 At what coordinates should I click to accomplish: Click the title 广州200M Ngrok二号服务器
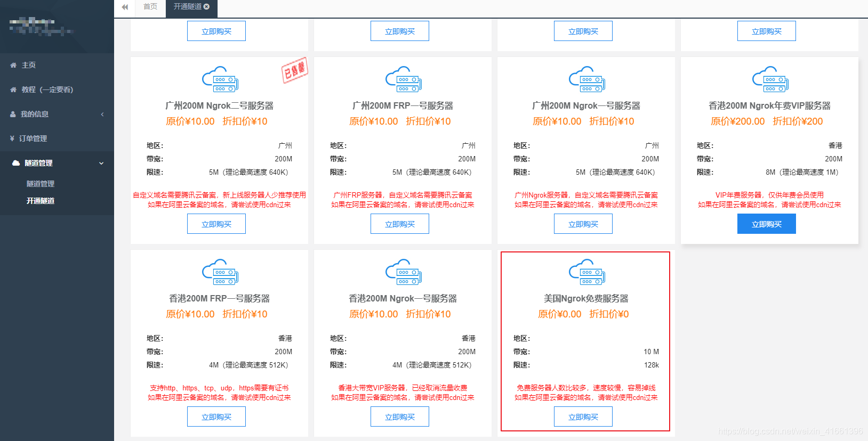(x=220, y=105)
